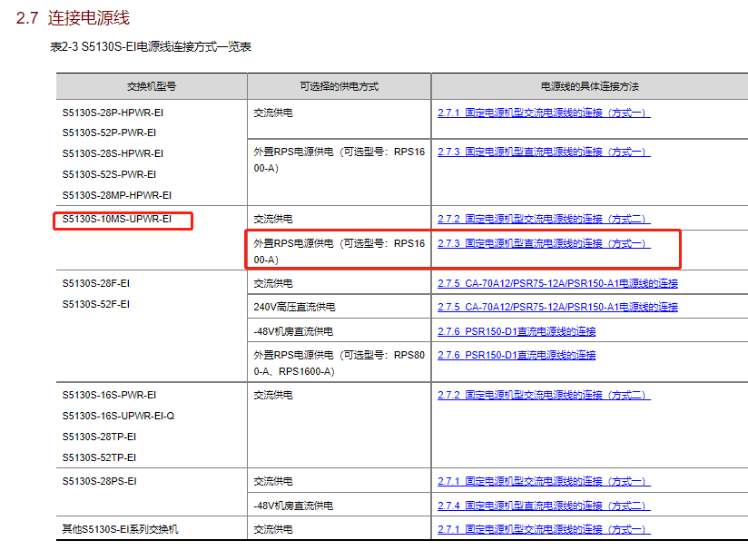Select model text S5130S-28TP-EI
This screenshot has width=748, height=560.
pyautogui.click(x=99, y=437)
